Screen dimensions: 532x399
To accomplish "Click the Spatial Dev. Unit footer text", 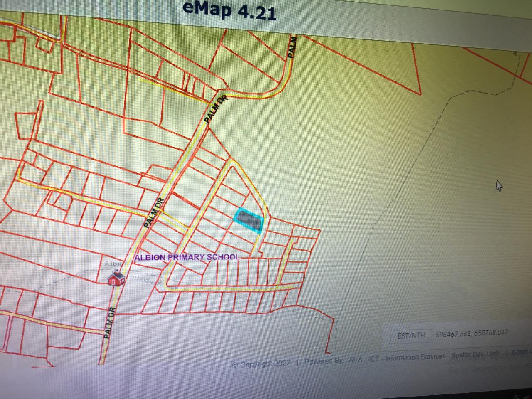I will pos(475,355).
